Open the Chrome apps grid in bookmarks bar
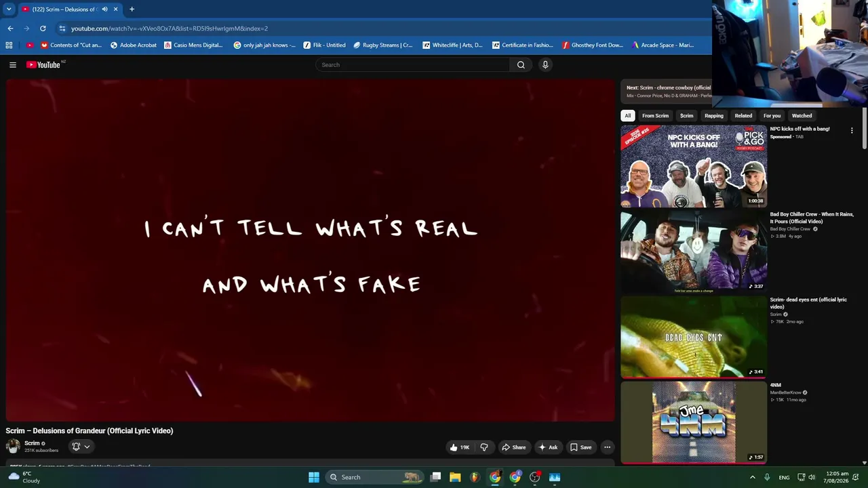The image size is (868, 488). [x=9, y=45]
